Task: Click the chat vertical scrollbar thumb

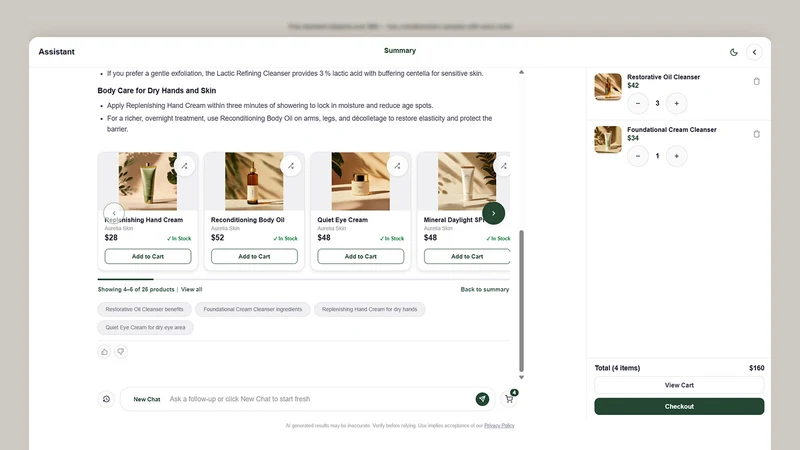Action: pyautogui.click(x=521, y=301)
